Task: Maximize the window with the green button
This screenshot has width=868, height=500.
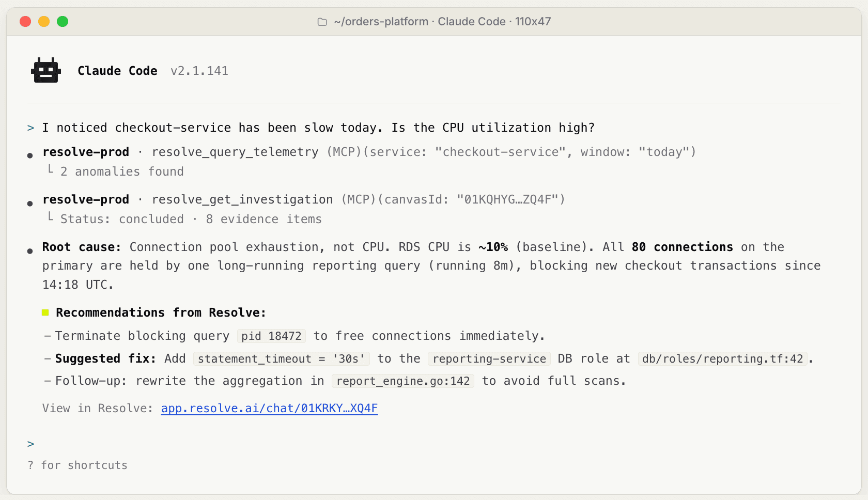Action: coord(63,21)
